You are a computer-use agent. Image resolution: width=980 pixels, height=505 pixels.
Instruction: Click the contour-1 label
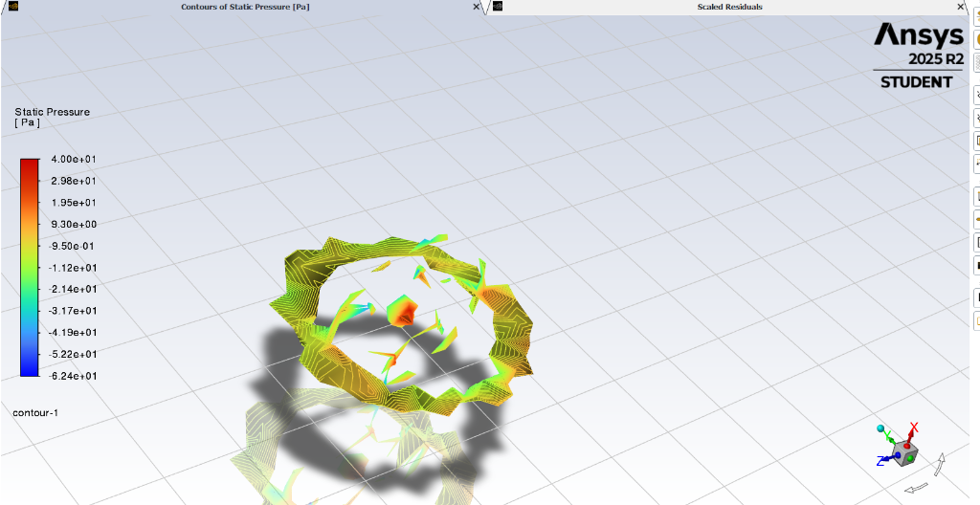click(x=36, y=412)
